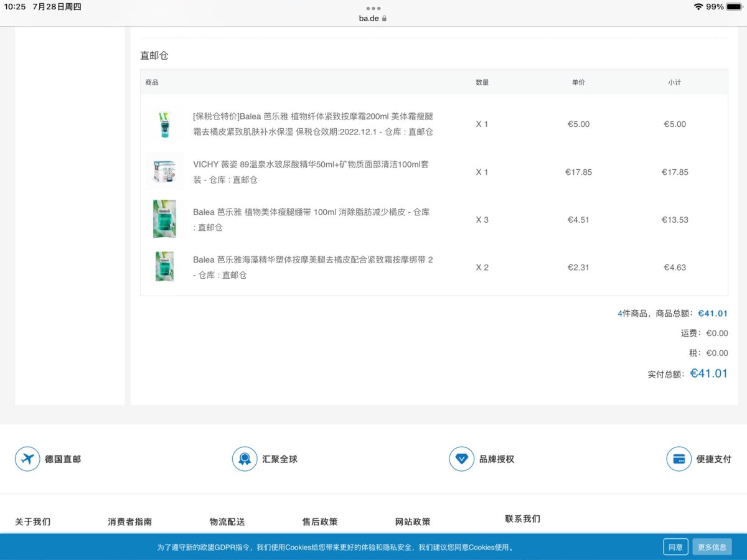747x560 pixels.
Task: Open the 联系我们 footer section
Action: pos(523,519)
